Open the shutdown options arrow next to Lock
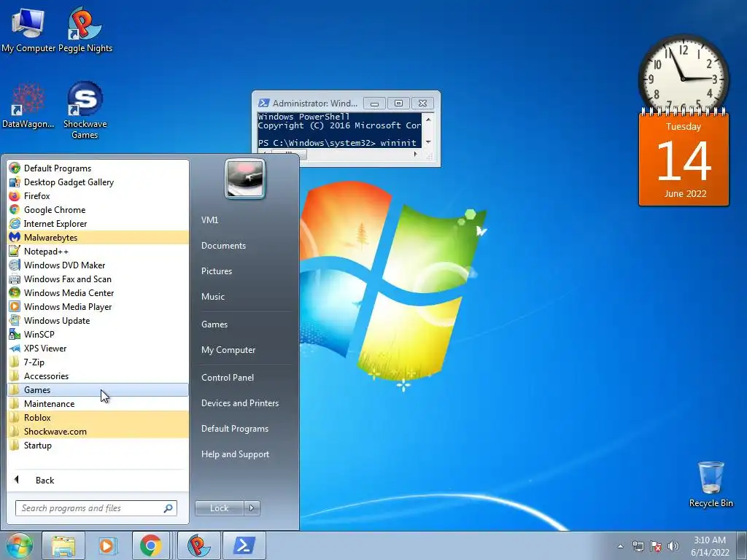This screenshot has height=560, width=747. [252, 508]
